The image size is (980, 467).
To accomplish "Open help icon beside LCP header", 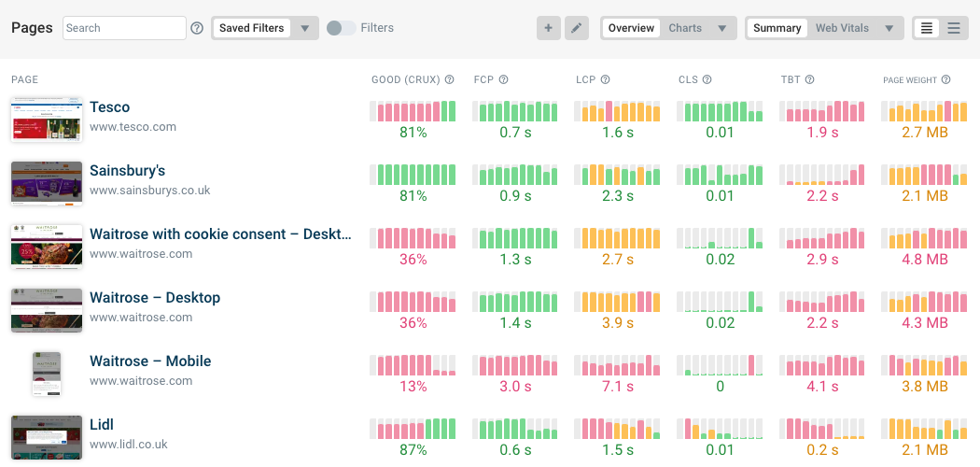I will [605, 79].
